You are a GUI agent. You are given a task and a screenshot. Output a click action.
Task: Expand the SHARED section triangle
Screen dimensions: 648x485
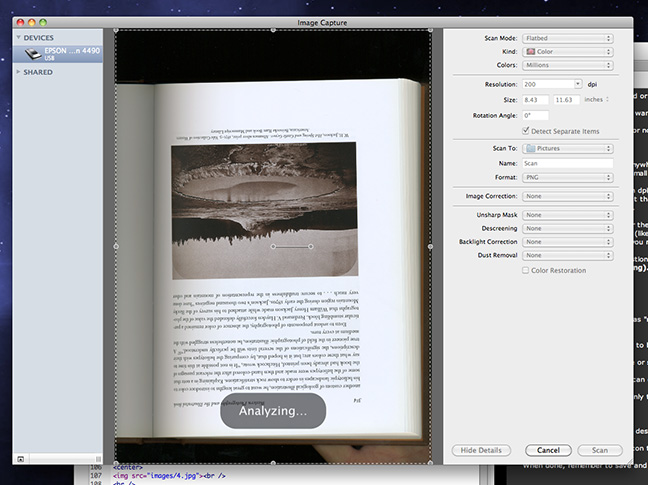(18, 72)
